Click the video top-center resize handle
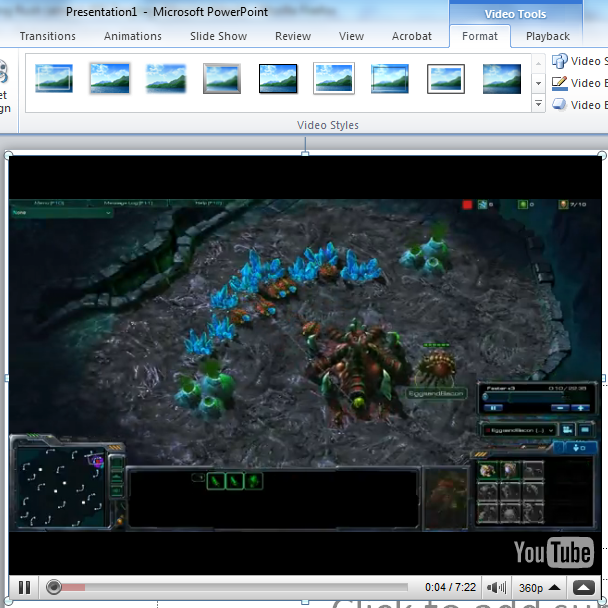Screen dimensions: 608x608 (x=305, y=154)
